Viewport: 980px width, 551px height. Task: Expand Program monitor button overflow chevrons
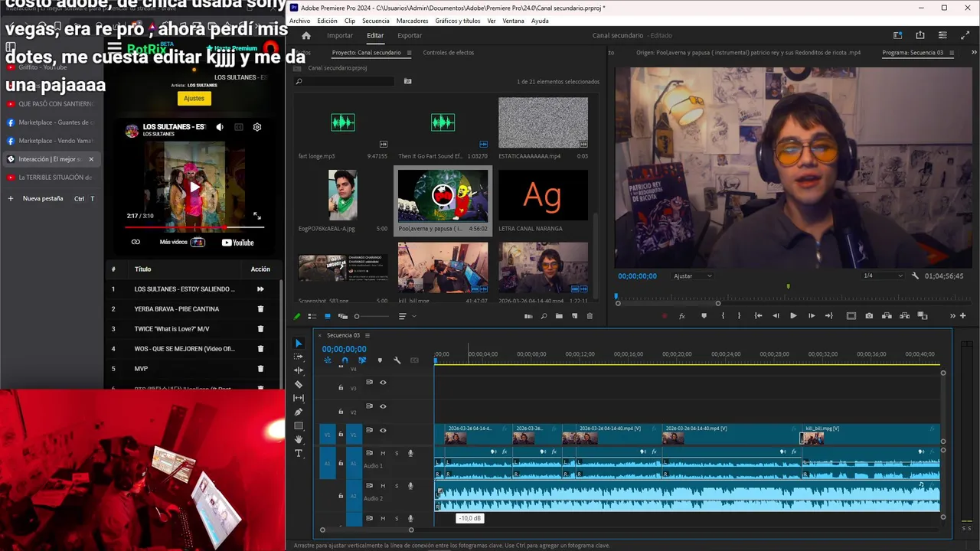pos(953,315)
